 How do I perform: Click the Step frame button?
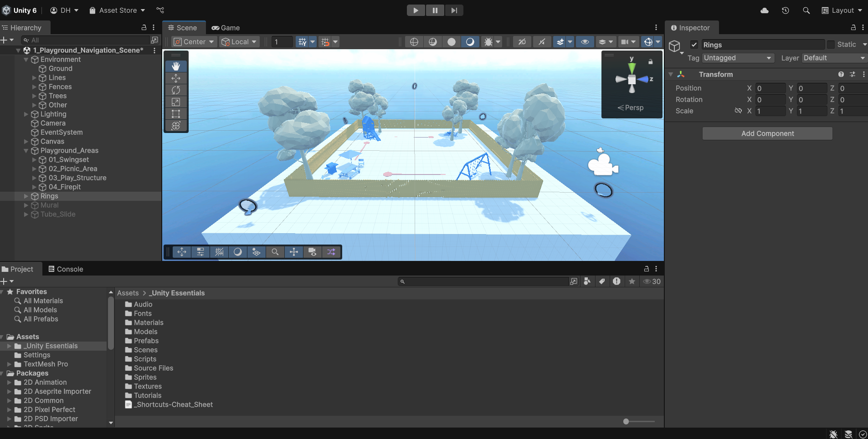point(454,10)
